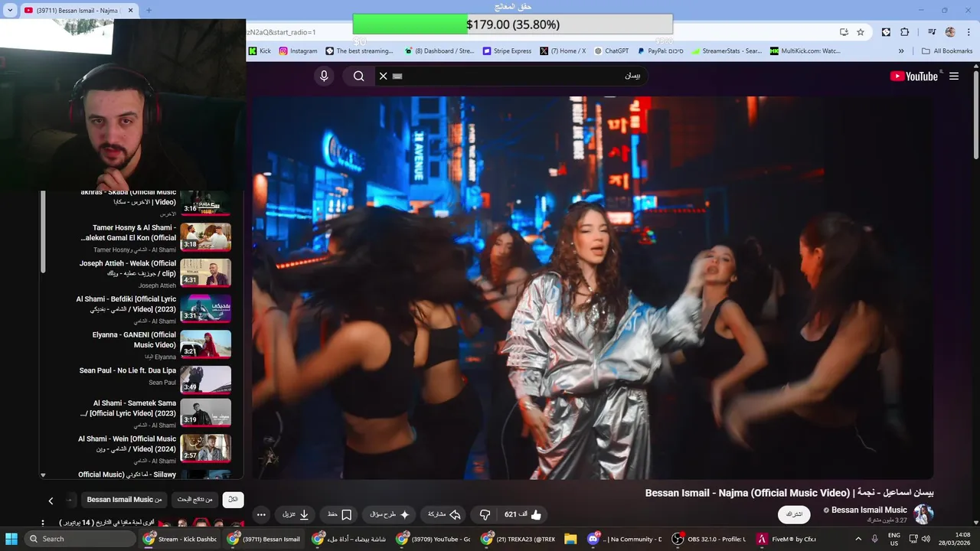
Task: Click the video title Bessan Ismail - Najma
Action: 789,493
